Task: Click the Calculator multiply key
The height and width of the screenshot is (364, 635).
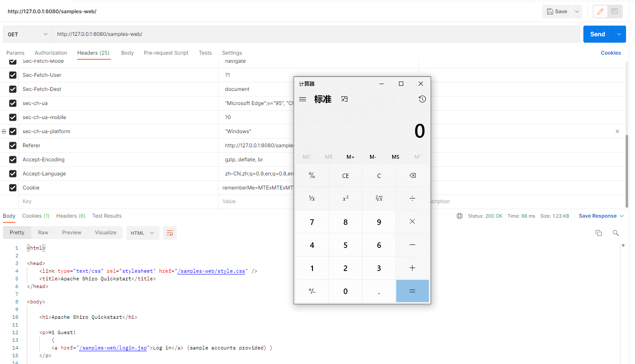Action: (412, 221)
